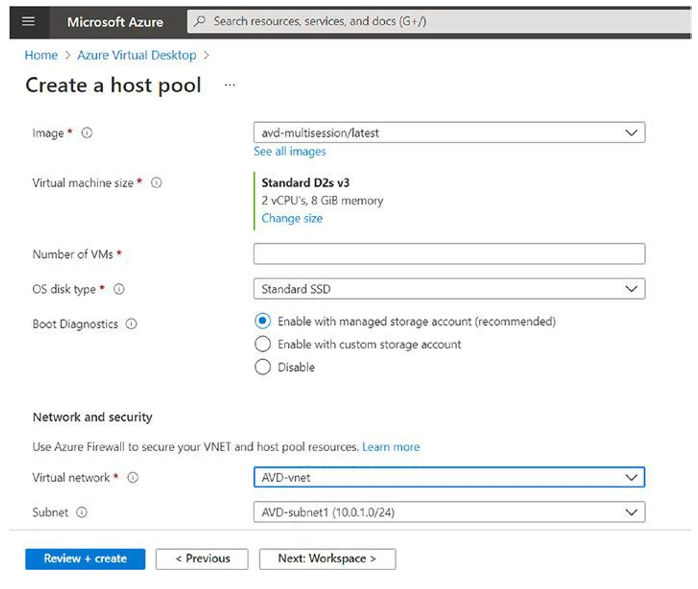Click Next: Workspace button
Image resolution: width=698 pixels, height=589 pixels.
(x=327, y=559)
